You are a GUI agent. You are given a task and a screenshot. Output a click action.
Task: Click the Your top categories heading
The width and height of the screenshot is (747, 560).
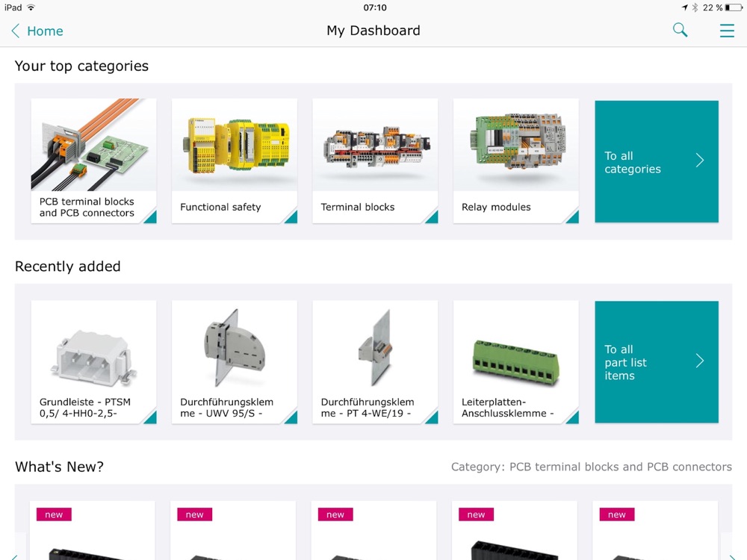[x=81, y=66]
